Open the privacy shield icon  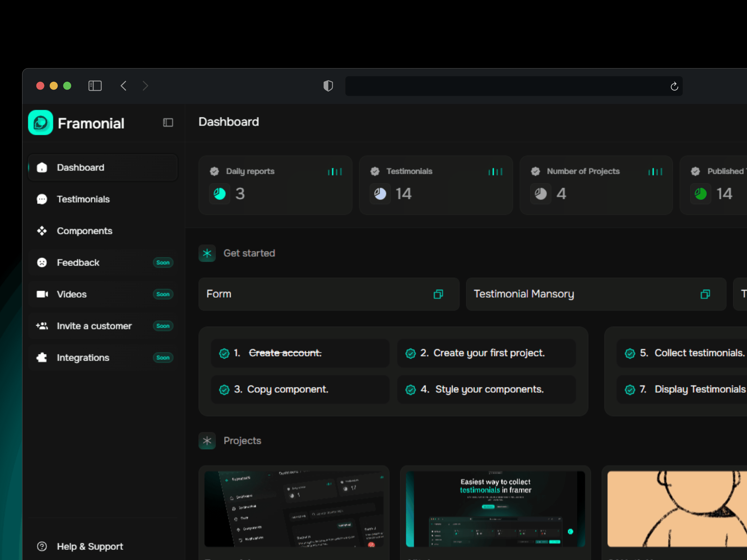(328, 86)
